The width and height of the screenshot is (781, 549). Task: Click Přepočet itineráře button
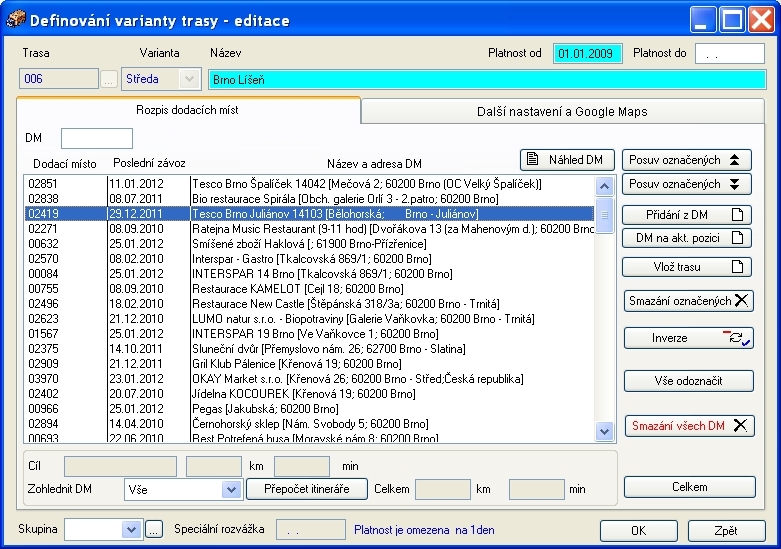point(307,489)
